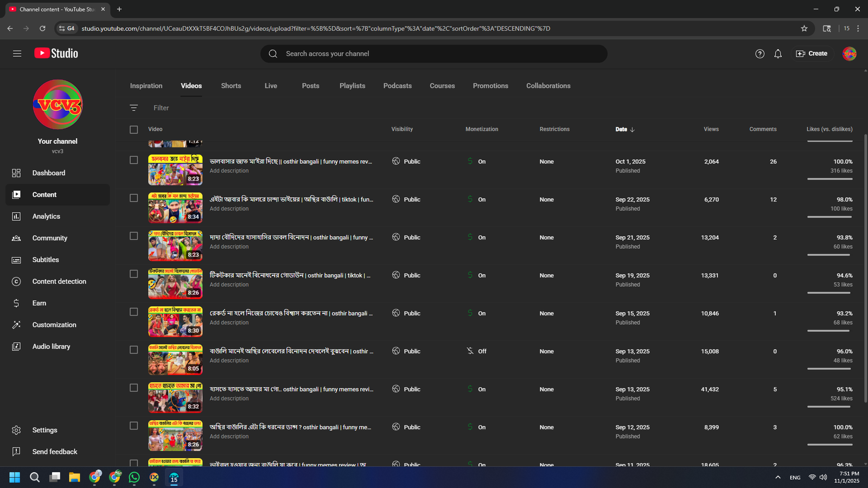Add description to Sep 21, 2025 video
Image resolution: width=868 pixels, height=488 pixels.
[229, 247]
